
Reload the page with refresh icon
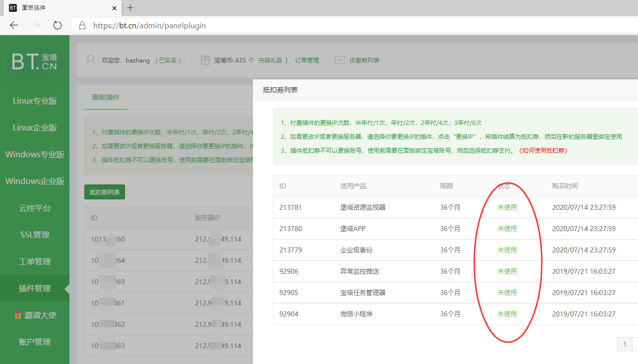tap(58, 25)
